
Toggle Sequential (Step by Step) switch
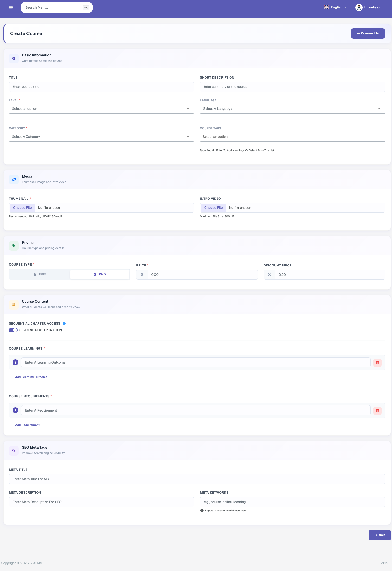[x=13, y=330]
